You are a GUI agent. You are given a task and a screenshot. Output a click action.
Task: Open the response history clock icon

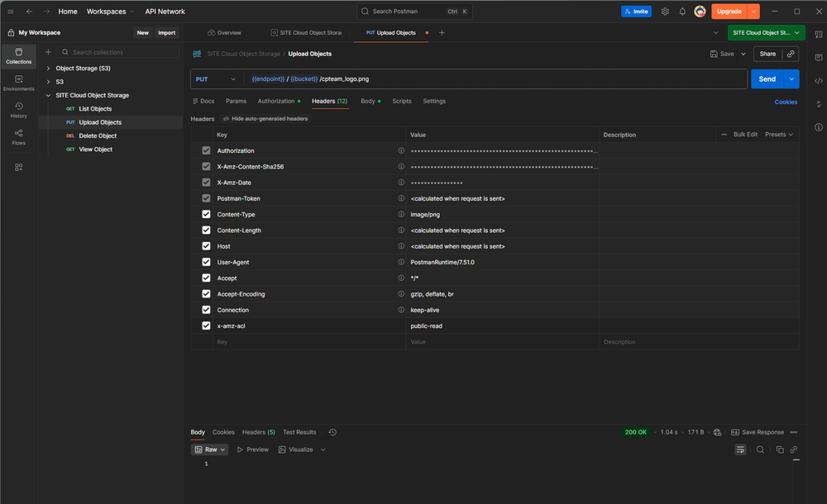coord(332,432)
